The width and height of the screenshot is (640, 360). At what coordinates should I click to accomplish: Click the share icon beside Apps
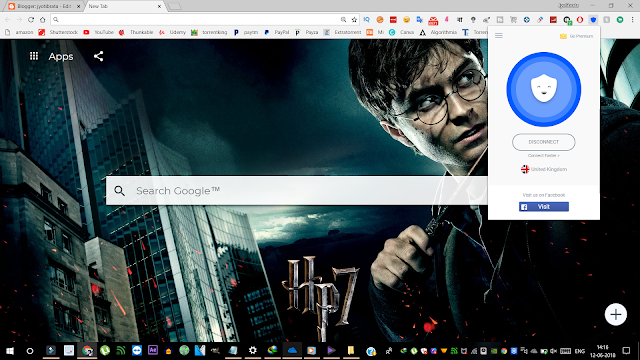(x=98, y=56)
